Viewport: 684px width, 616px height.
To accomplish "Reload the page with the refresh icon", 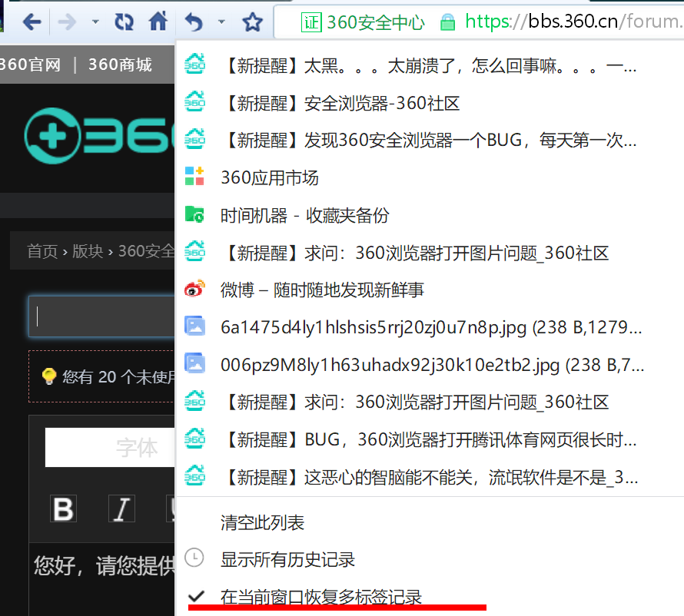I will [124, 22].
